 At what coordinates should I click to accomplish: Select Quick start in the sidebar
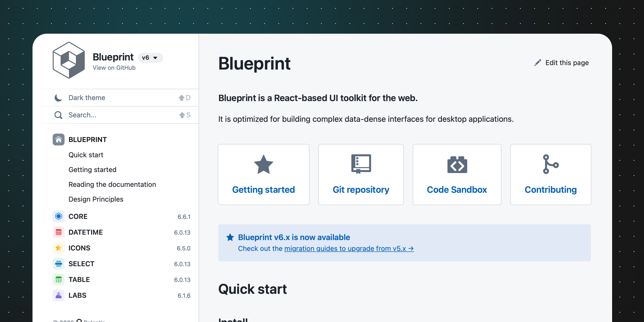click(x=86, y=154)
